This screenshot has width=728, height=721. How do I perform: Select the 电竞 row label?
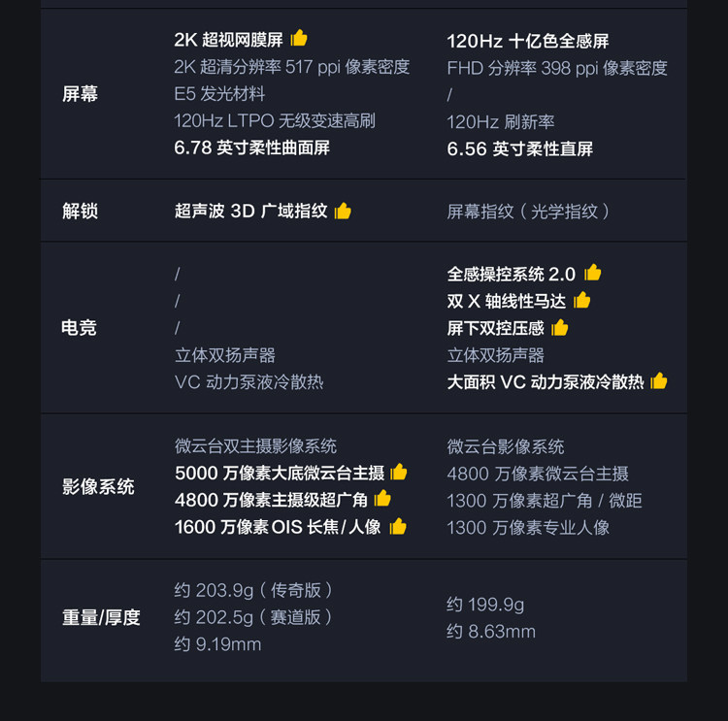pos(80,328)
